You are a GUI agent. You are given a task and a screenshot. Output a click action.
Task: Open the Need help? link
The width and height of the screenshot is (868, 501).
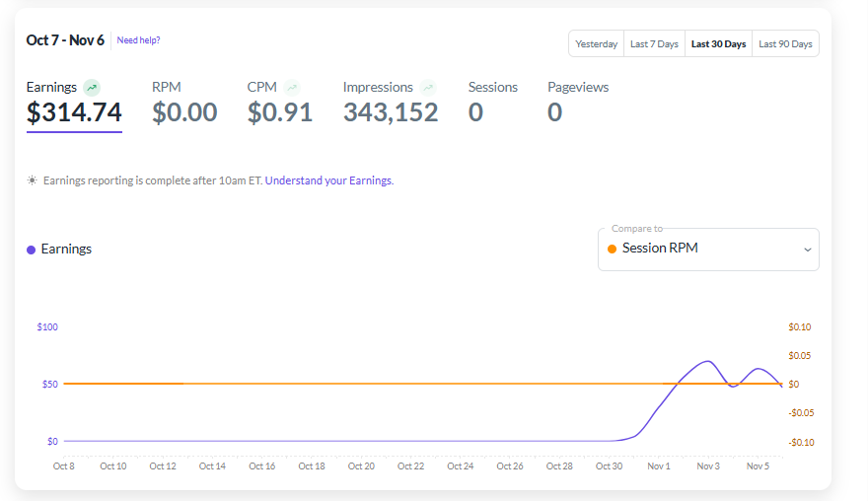[138, 40]
